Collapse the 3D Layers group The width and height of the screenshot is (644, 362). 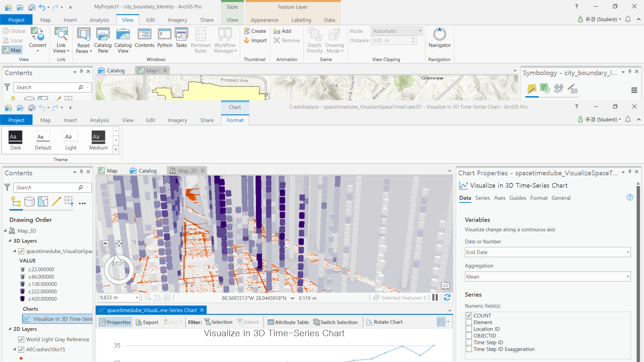(x=10, y=241)
